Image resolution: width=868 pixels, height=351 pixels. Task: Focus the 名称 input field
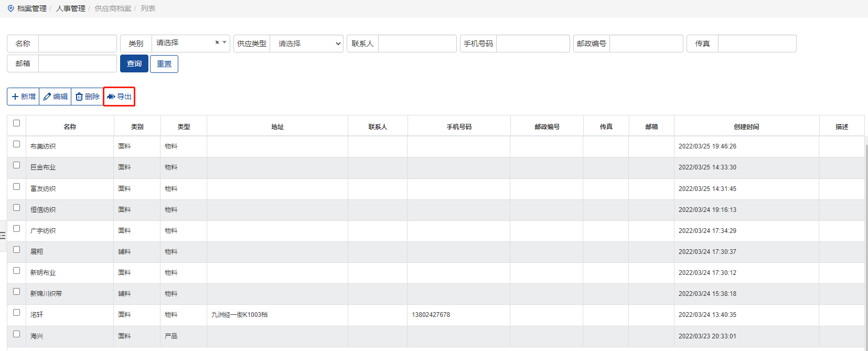[x=77, y=44]
